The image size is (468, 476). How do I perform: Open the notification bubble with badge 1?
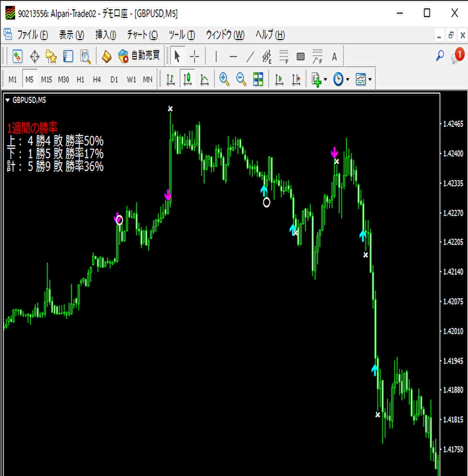pos(458,56)
